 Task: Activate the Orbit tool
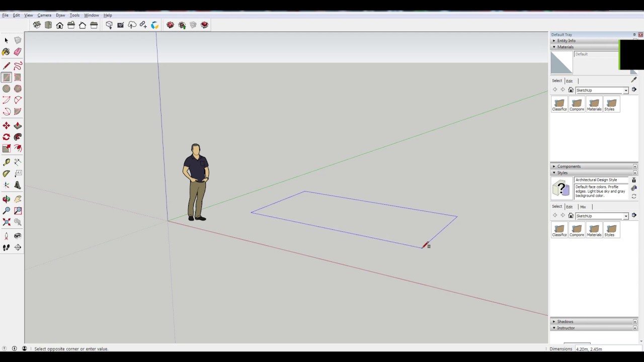(x=6, y=199)
